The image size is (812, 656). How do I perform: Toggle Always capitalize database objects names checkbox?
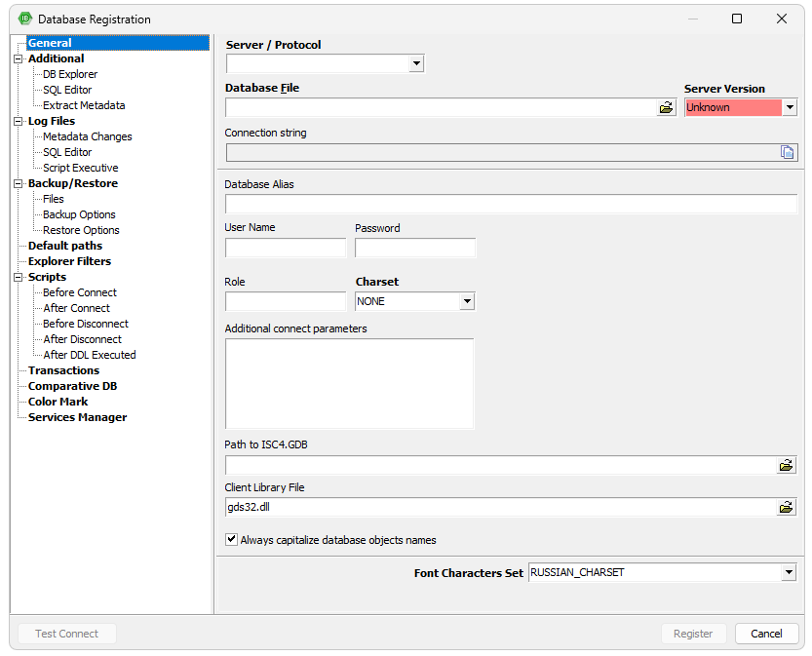coord(231,539)
